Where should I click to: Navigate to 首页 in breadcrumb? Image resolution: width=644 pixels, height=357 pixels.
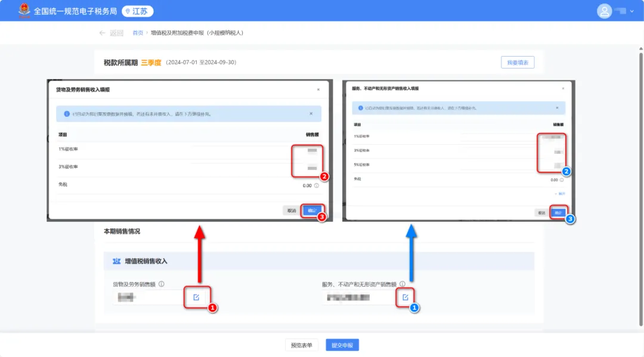(x=138, y=33)
